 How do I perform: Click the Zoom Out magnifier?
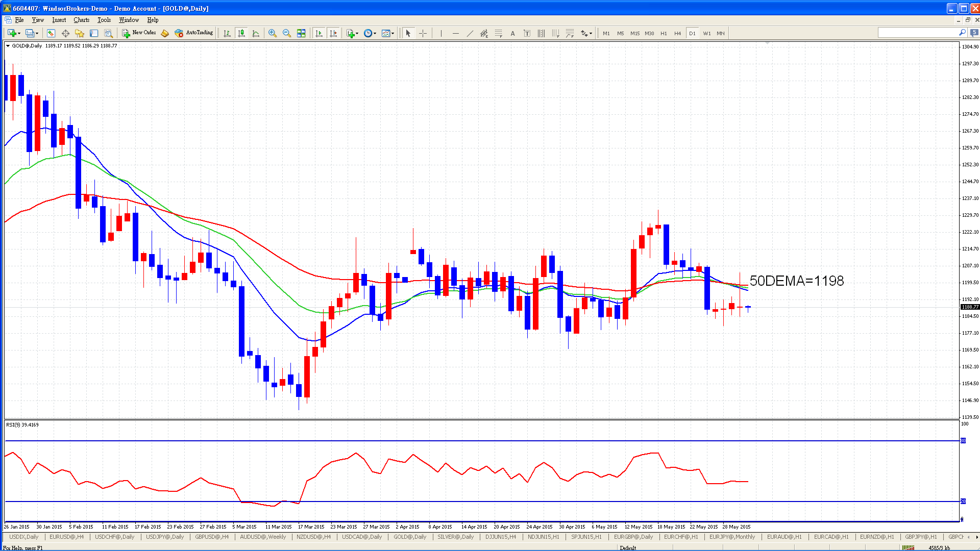click(x=287, y=33)
